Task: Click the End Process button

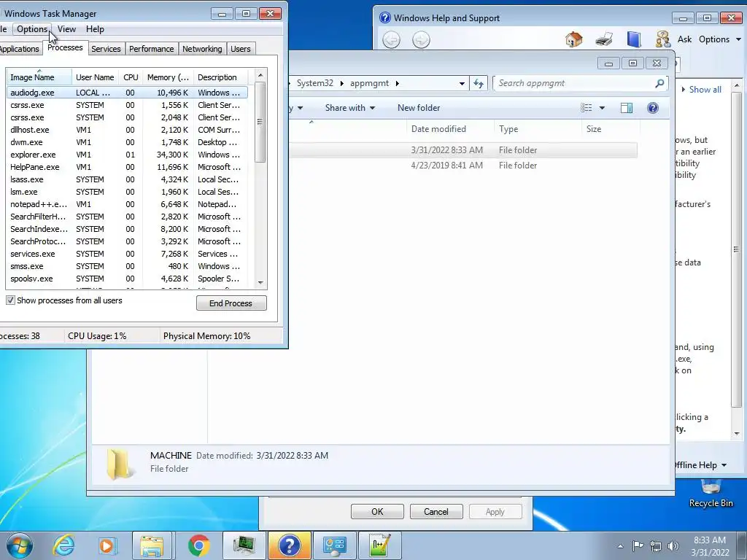Action: (x=231, y=303)
